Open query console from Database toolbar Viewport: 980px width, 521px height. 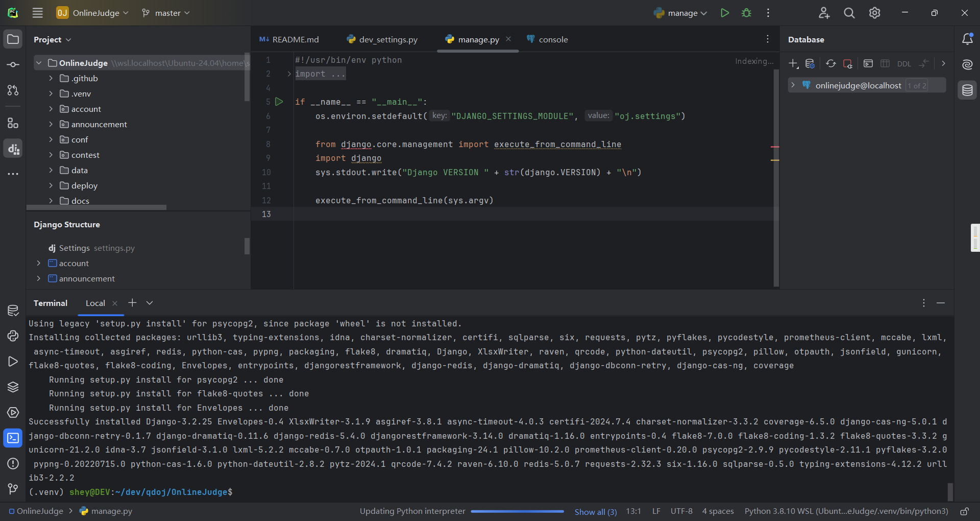(x=868, y=63)
